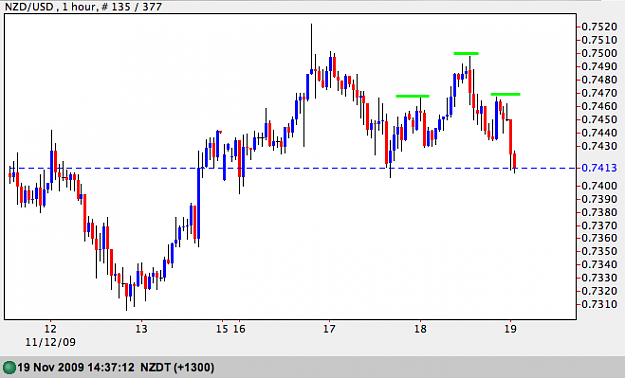Select the current price label 0.7413
Viewport: 625px width, 378px height.
(x=599, y=168)
